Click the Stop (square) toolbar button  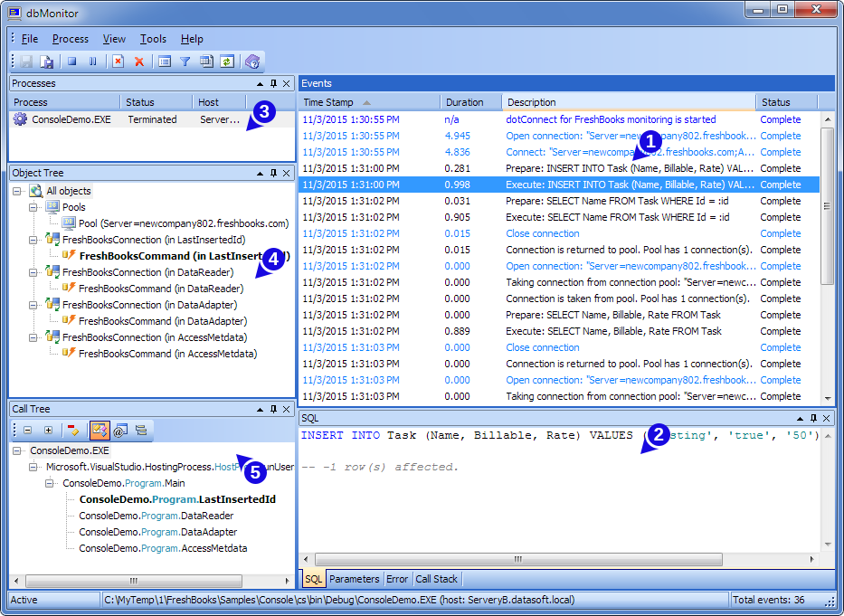(x=72, y=62)
